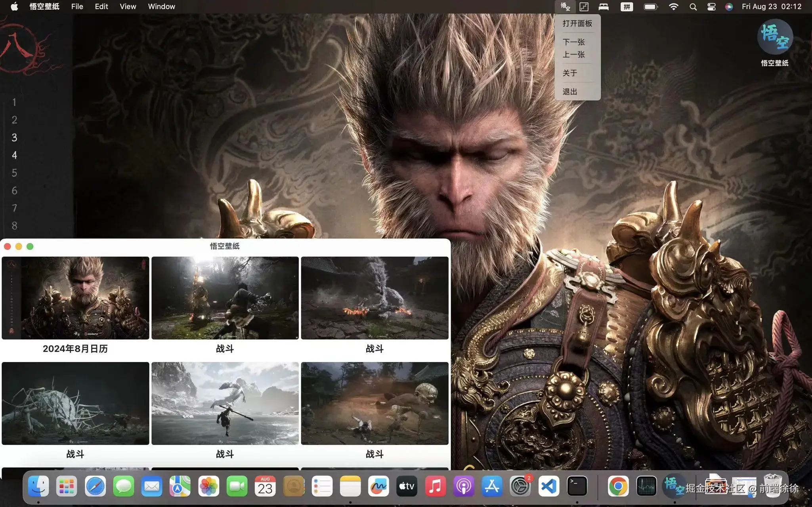Image resolution: width=812 pixels, height=507 pixels.
Task: Open Google Chrome in the Dock
Action: coord(618,486)
